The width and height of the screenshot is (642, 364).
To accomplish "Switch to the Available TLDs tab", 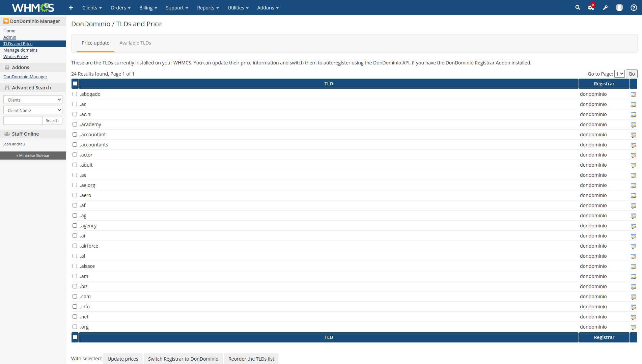I will pos(135,43).
